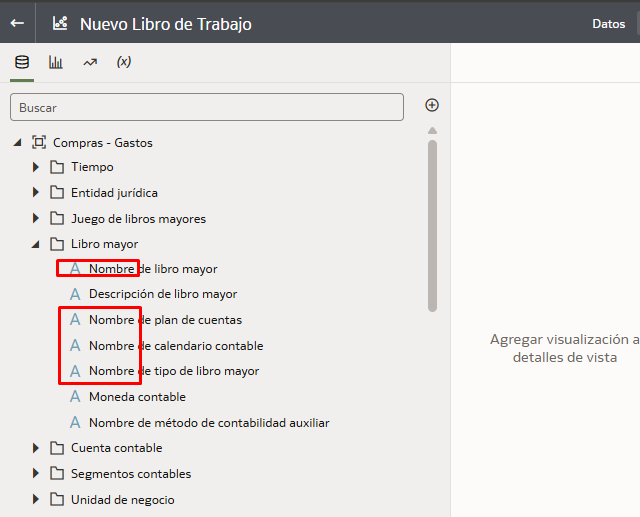The height and width of the screenshot is (517, 640).
Task: Click the Tiempo folder label
Action: coord(92,167)
